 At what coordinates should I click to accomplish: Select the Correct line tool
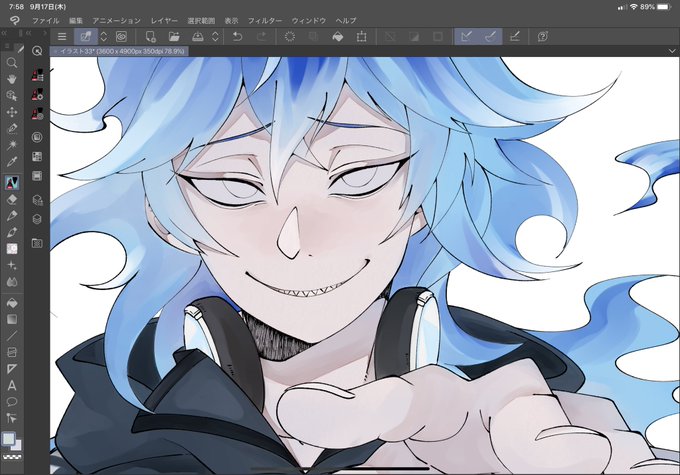12,418
